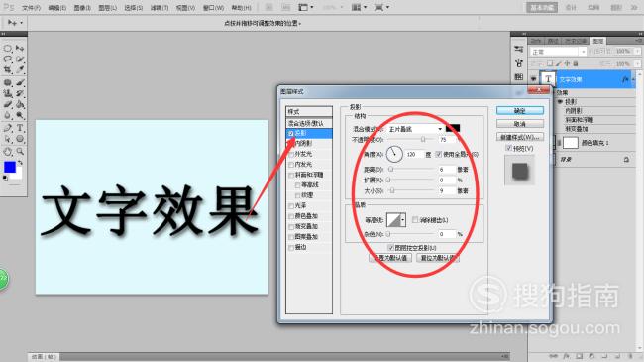Select the Hand tool
Image resolution: width=644 pixels, height=362 pixels.
point(7,152)
